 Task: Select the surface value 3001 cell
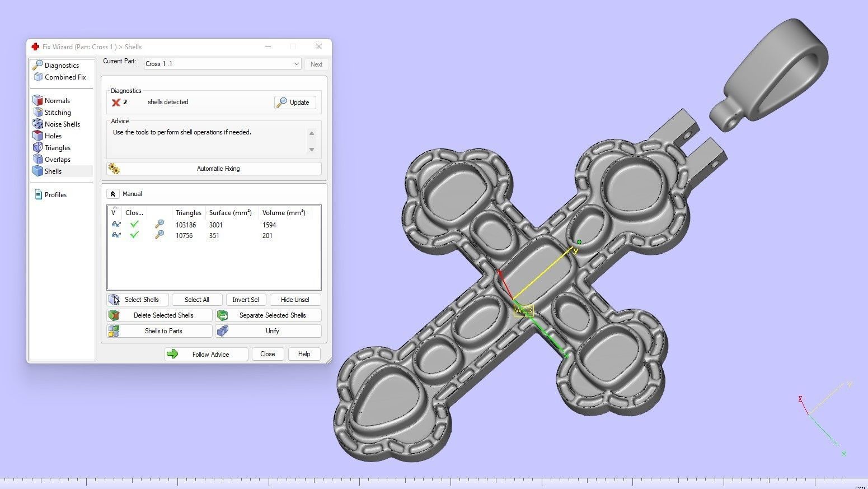click(x=216, y=225)
